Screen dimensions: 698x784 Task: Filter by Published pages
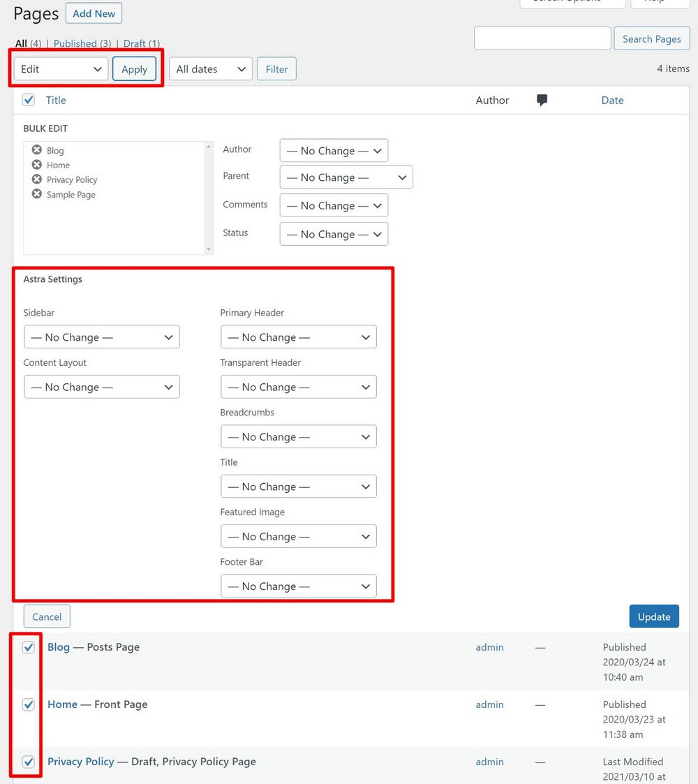coord(75,43)
